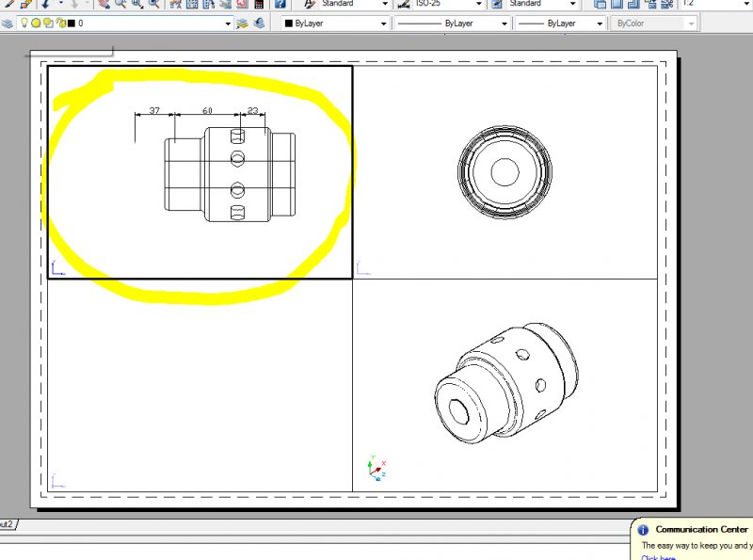Click the colored XYZ UCS icon

tap(376, 469)
